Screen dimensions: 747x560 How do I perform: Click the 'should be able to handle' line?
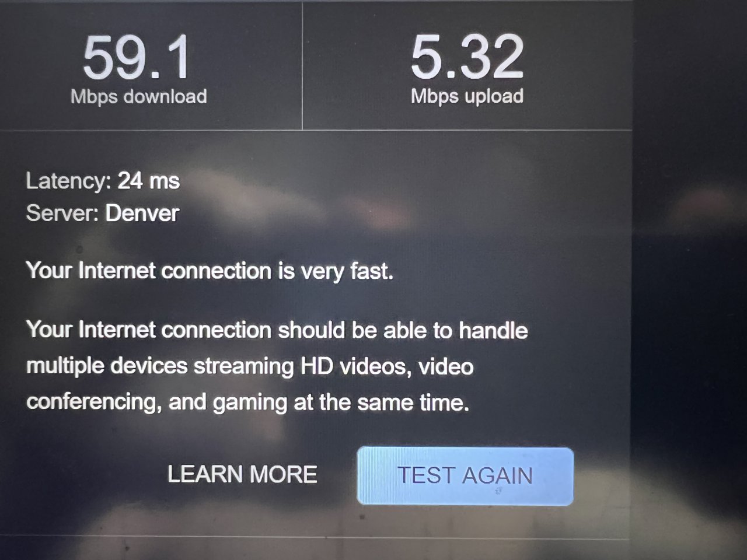(277, 330)
